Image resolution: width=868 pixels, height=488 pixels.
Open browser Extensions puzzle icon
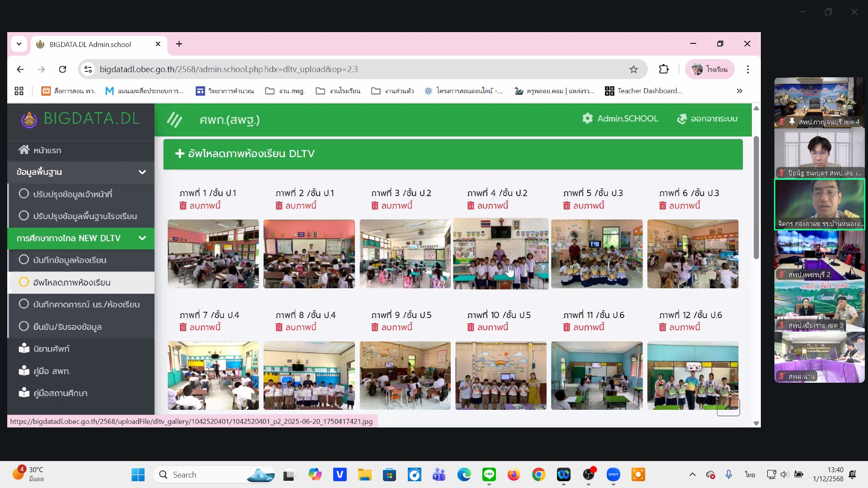663,69
